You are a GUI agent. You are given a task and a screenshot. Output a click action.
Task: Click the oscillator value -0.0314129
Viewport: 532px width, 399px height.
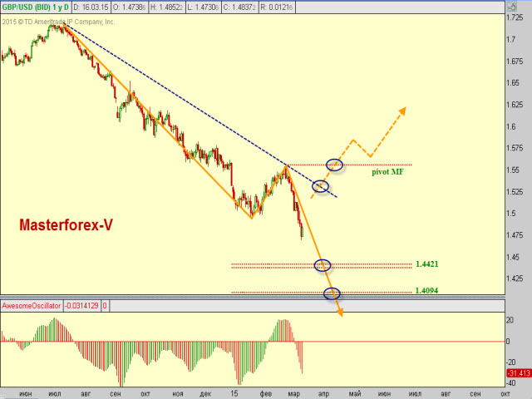tap(81, 306)
